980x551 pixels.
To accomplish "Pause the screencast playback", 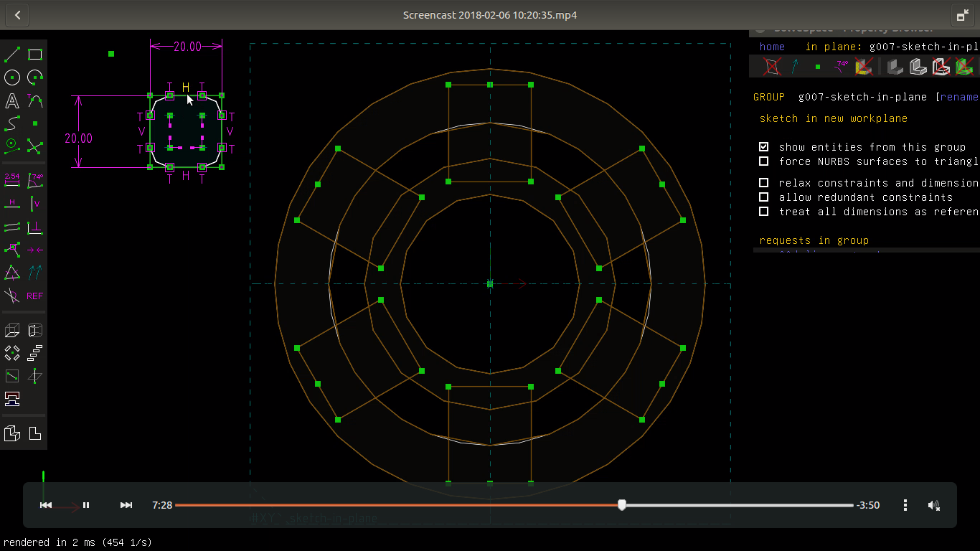I will pyautogui.click(x=86, y=505).
